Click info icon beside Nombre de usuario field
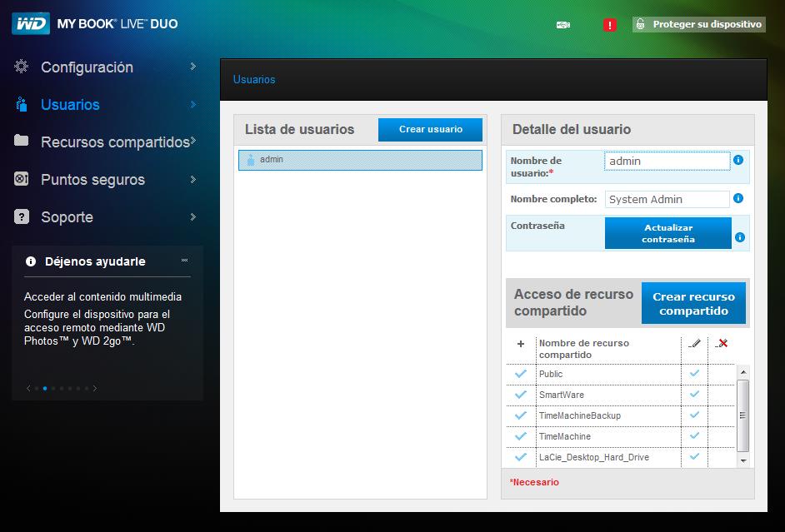The height and width of the screenshot is (532, 785). (738, 160)
